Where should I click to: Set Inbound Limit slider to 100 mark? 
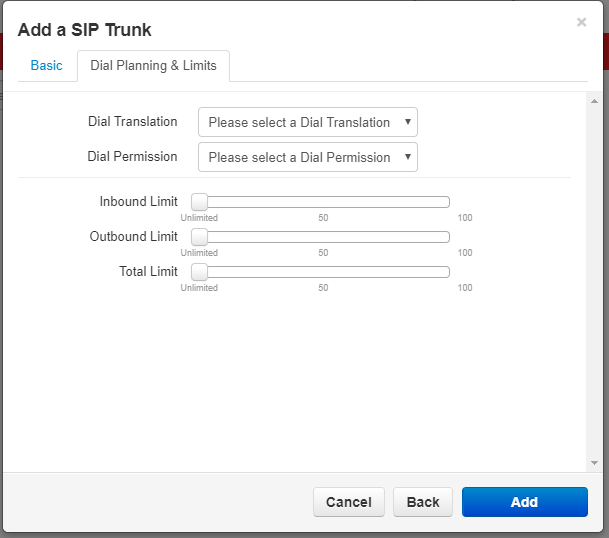click(448, 202)
